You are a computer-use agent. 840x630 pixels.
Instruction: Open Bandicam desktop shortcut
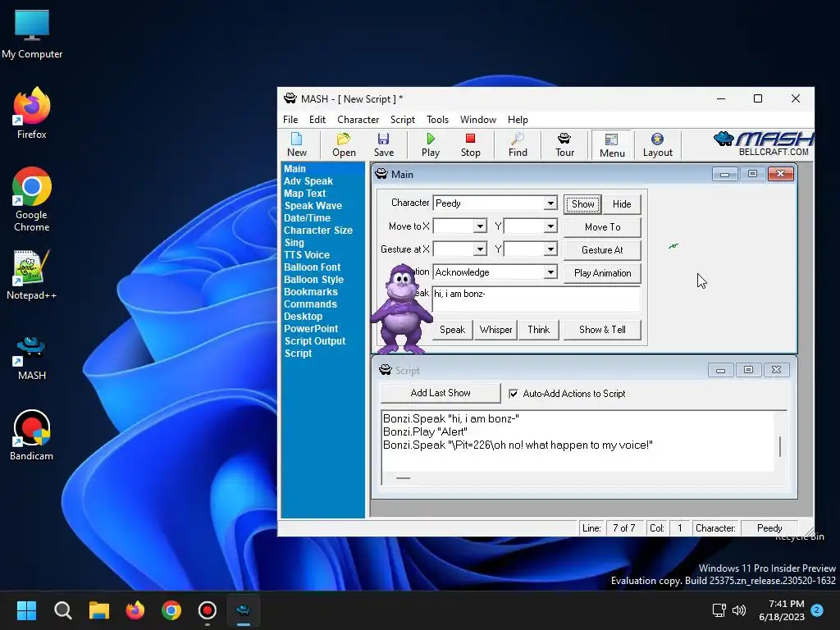click(x=32, y=435)
